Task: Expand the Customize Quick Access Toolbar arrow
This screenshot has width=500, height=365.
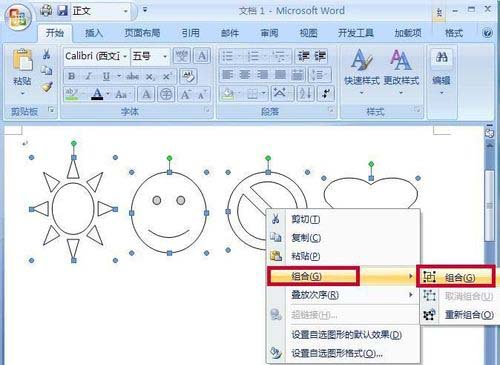Action: point(145,10)
